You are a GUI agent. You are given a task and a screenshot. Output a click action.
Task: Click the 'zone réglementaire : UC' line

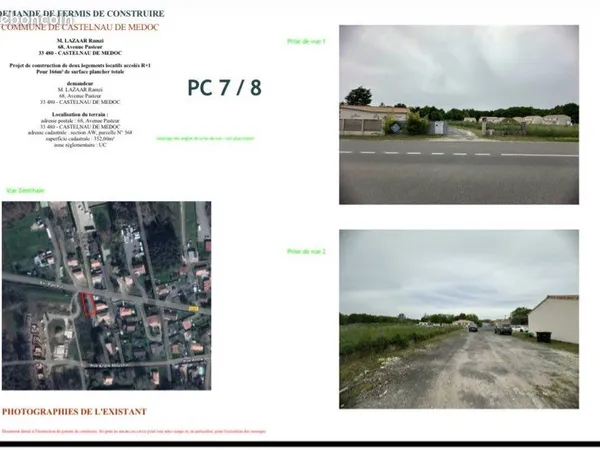pyautogui.click(x=80, y=145)
